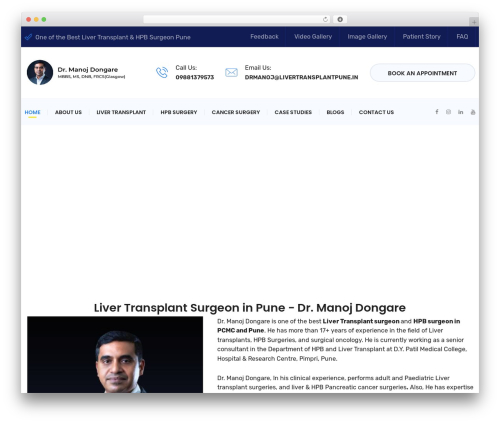Go to About Us page

(68, 112)
